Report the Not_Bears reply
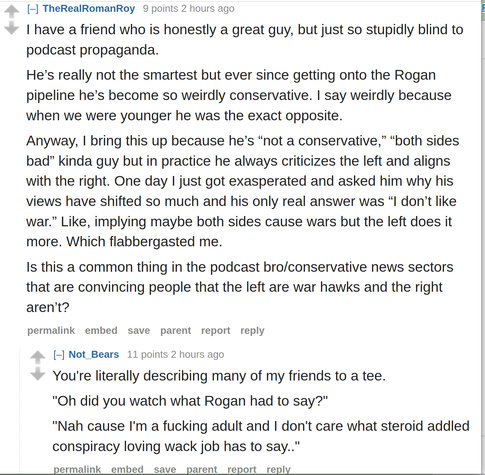The height and width of the screenshot is (475, 485). click(242, 469)
